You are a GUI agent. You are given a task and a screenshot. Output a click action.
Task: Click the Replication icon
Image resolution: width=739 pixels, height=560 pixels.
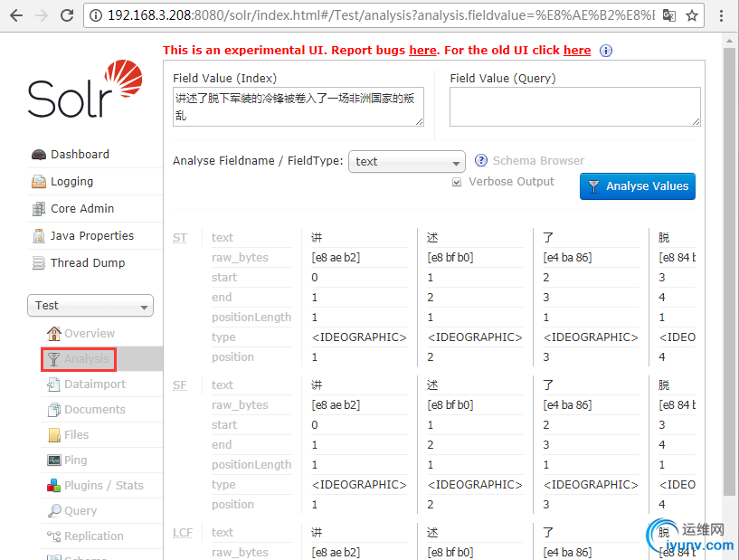click(x=53, y=536)
